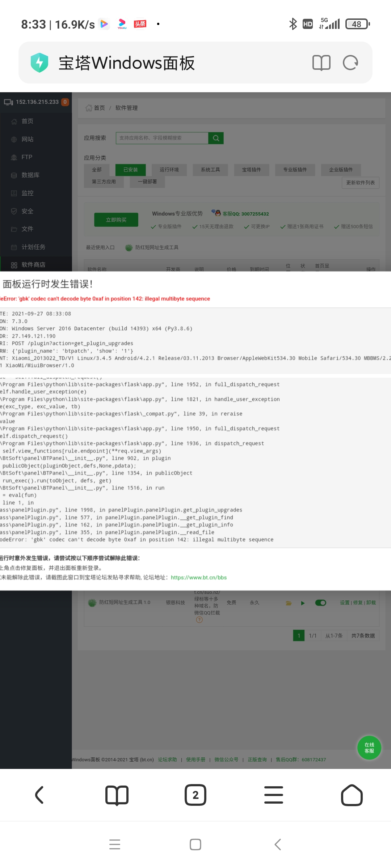
Task: Select the 专业版插件 category tab
Action: pyautogui.click(x=295, y=170)
